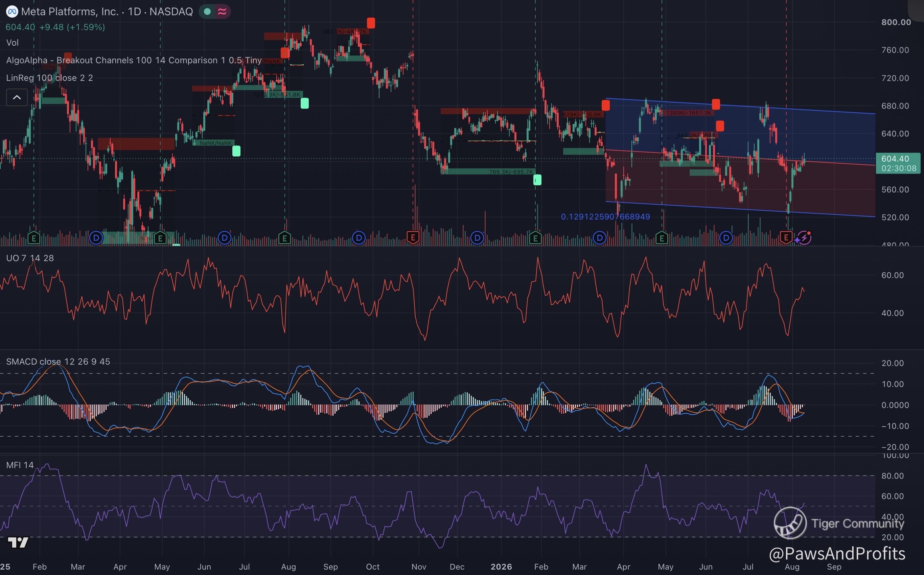Screen dimensions: 924x575
Task: Tap the green breakout signal square at February 2026
Action: point(537,180)
